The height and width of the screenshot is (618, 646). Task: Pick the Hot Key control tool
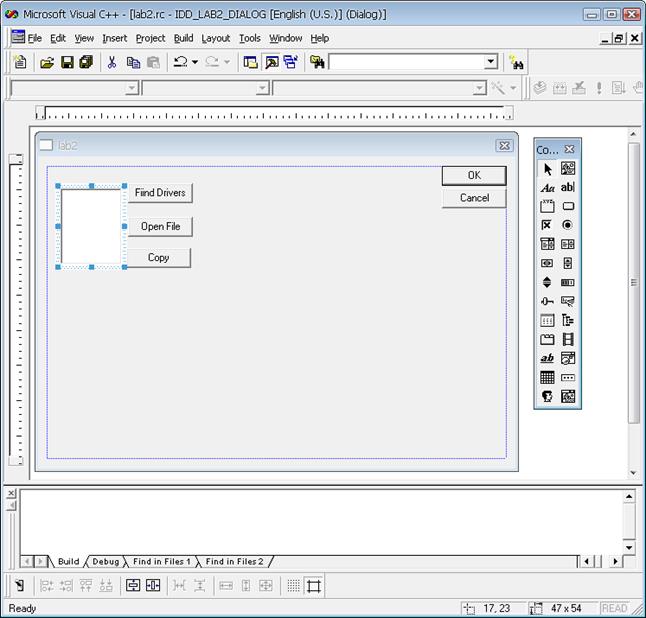pyautogui.click(x=568, y=301)
